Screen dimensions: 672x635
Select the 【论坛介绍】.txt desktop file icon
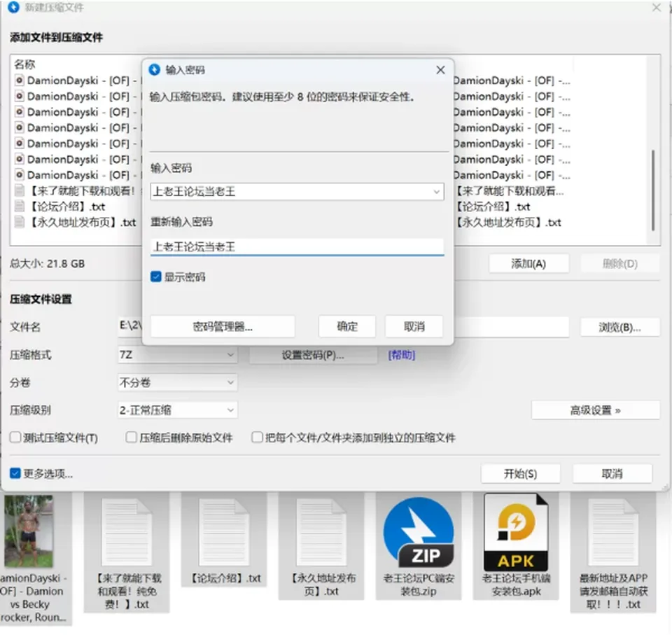224,533
